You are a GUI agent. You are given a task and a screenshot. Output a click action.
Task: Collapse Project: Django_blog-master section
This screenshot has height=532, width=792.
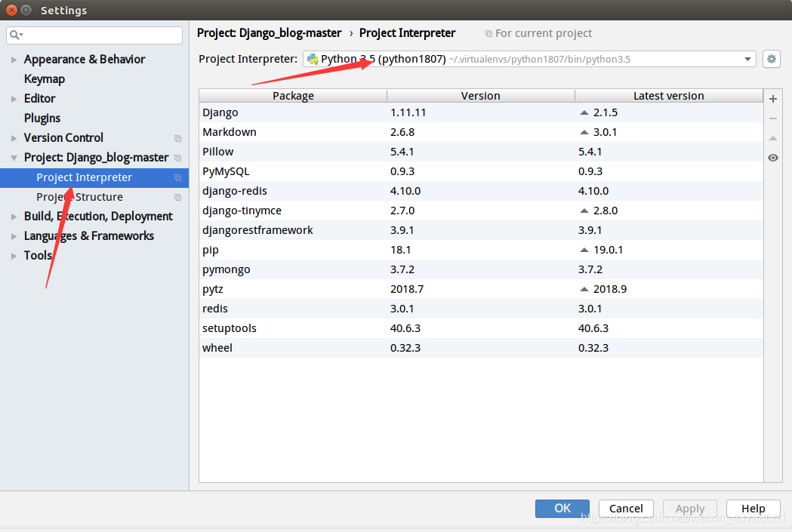(x=14, y=158)
